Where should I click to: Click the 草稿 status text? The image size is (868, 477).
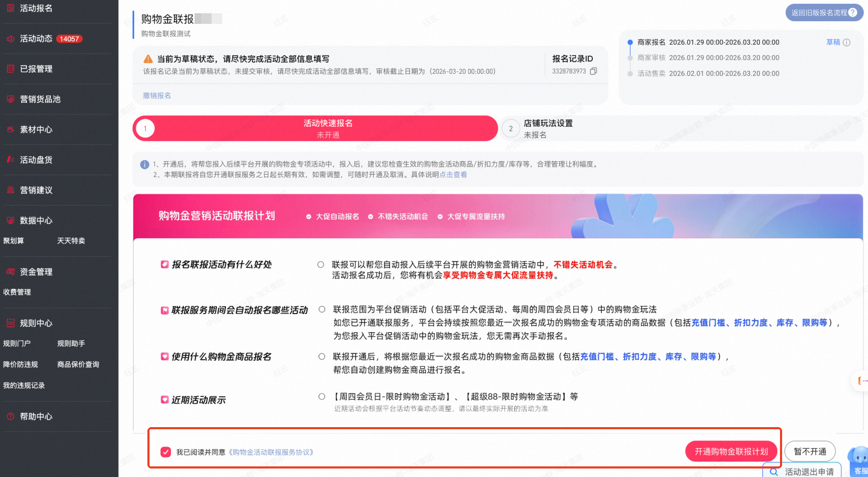pos(833,42)
